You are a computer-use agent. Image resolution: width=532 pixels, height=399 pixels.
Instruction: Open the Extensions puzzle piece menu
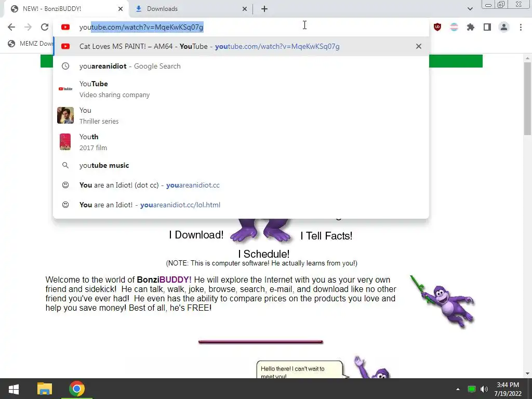coord(471,27)
